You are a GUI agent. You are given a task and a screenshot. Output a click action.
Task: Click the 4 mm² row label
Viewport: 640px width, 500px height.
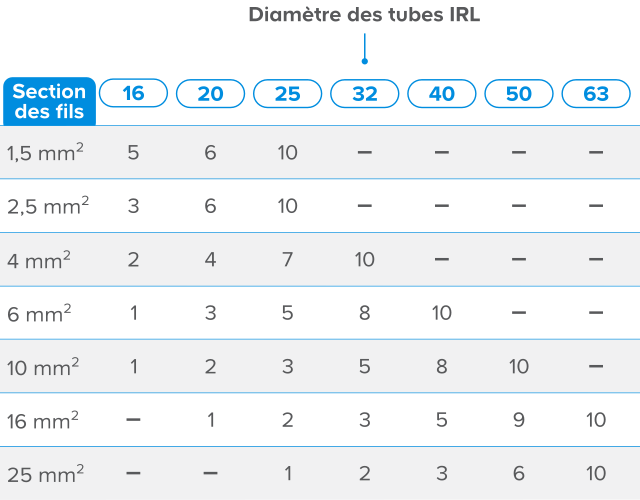pyautogui.click(x=38, y=260)
